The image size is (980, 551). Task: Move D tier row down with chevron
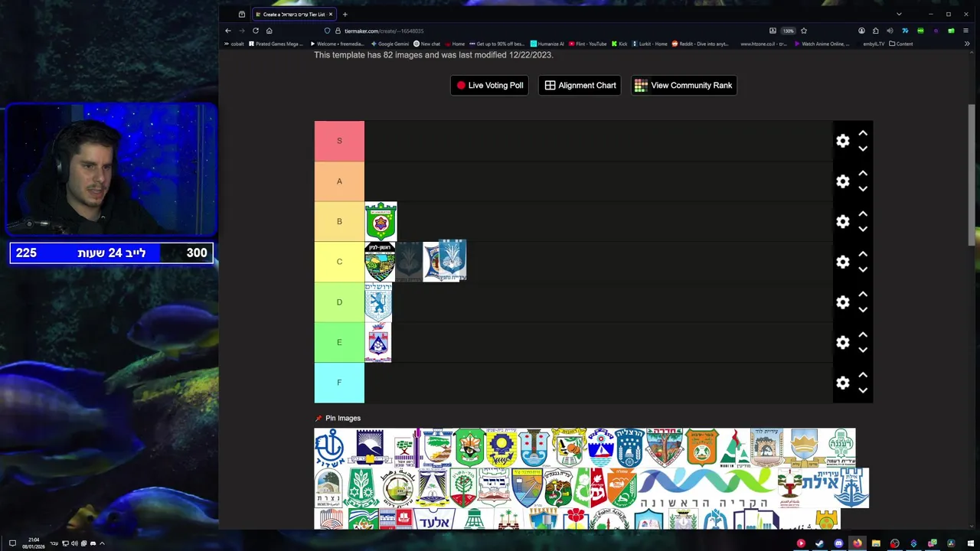(863, 310)
